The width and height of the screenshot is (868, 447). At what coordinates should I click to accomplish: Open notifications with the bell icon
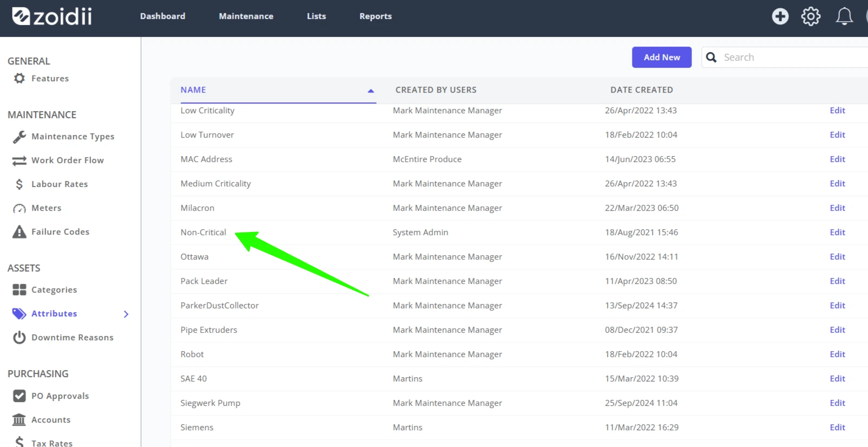point(844,16)
